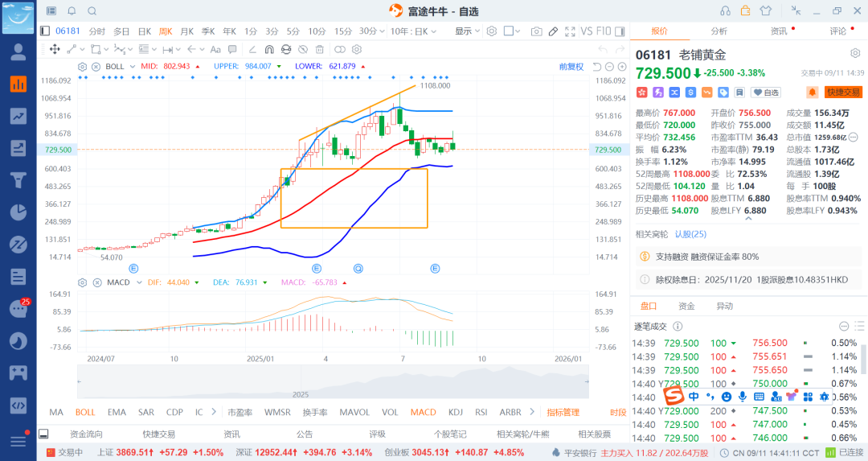
Task: Click the 前复权 adjustment link
Action: click(x=571, y=67)
